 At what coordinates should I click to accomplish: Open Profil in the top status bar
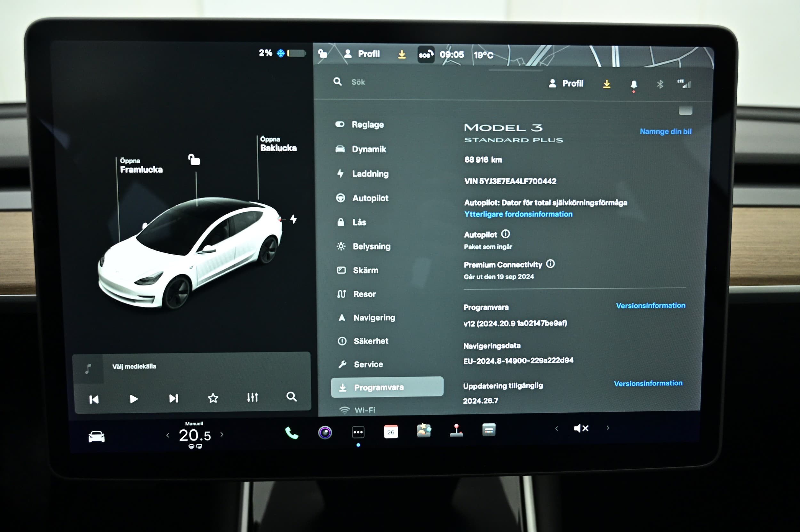coord(362,54)
